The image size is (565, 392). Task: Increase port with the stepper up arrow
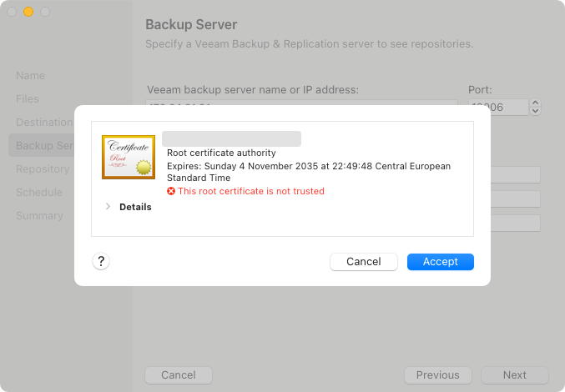536,103
